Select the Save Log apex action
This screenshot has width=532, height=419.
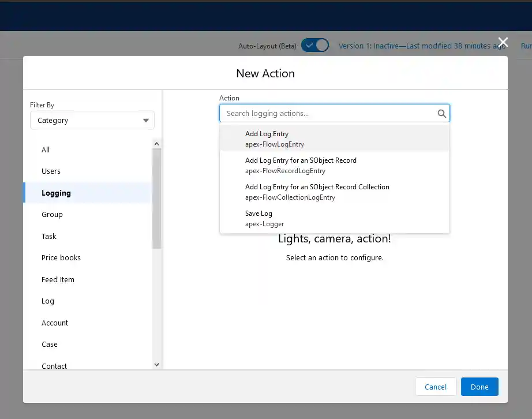[258, 218]
